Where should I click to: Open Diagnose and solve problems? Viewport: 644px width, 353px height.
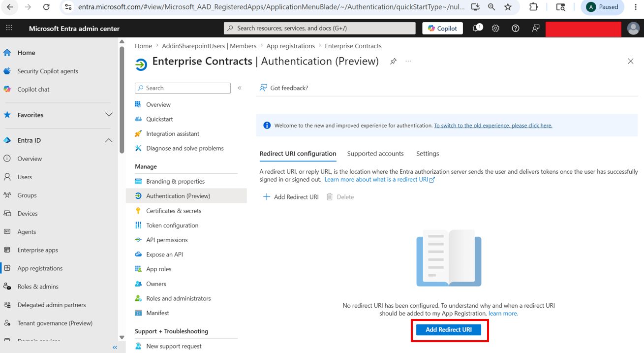pyautogui.click(x=185, y=148)
